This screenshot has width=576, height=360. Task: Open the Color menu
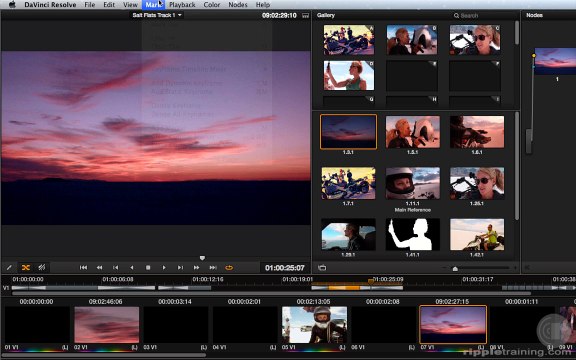tap(212, 4)
